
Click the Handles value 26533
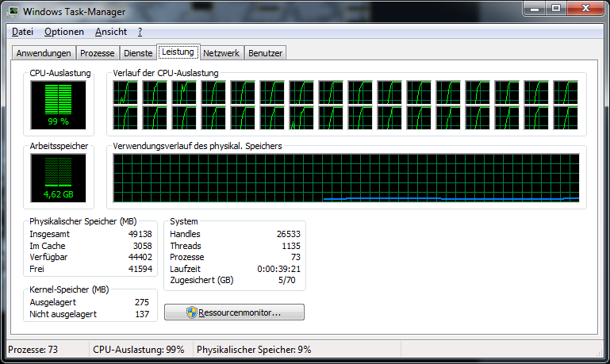[289, 234]
